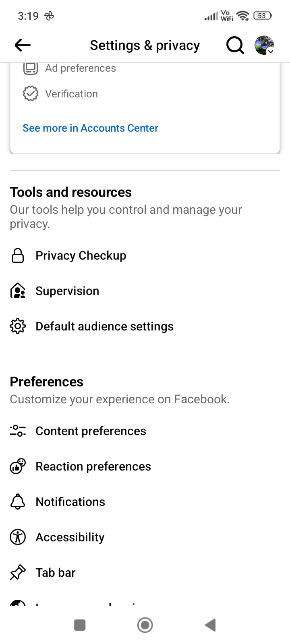Open the Verification option
The width and height of the screenshot is (290, 644).
click(71, 94)
